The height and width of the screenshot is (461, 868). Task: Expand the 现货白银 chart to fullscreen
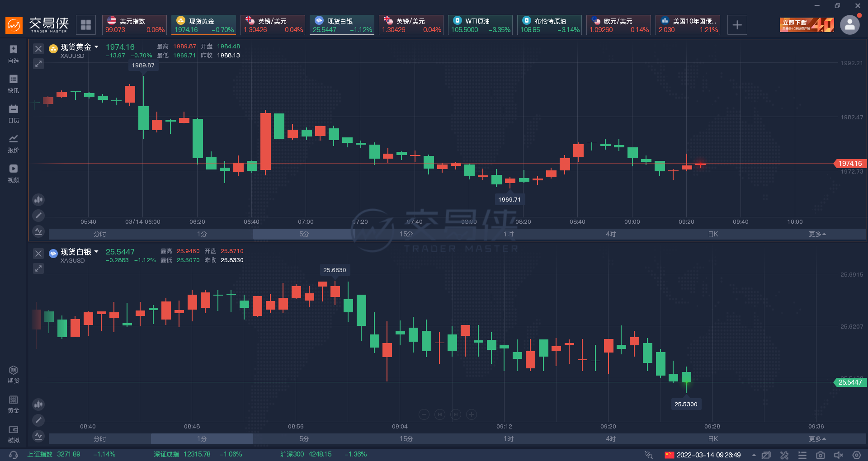(x=38, y=268)
